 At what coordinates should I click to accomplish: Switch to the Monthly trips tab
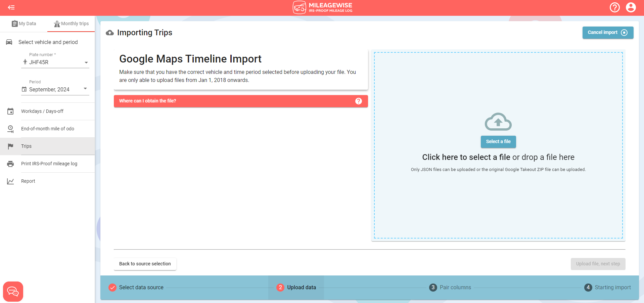pos(71,24)
